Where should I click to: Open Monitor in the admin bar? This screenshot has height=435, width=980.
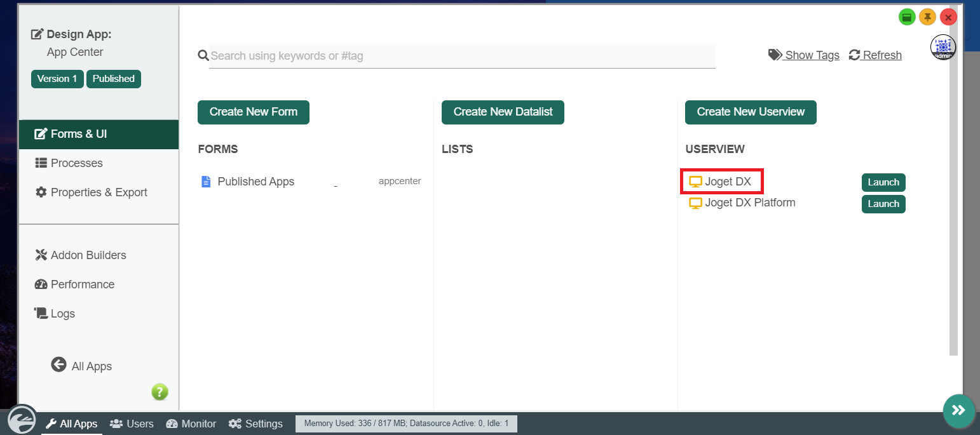tap(191, 424)
